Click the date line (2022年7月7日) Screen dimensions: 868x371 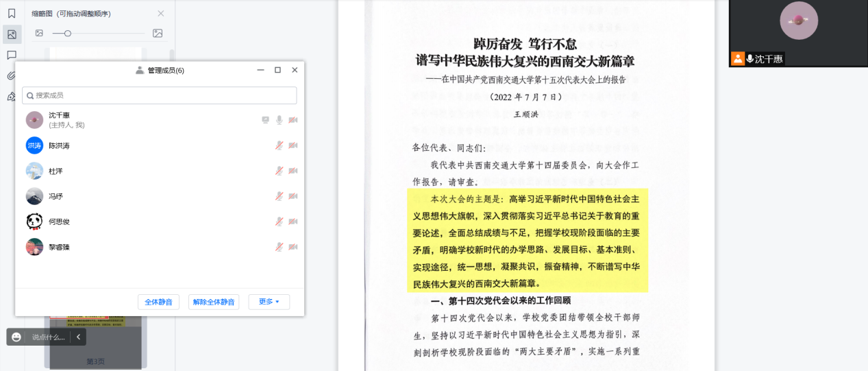click(x=526, y=97)
